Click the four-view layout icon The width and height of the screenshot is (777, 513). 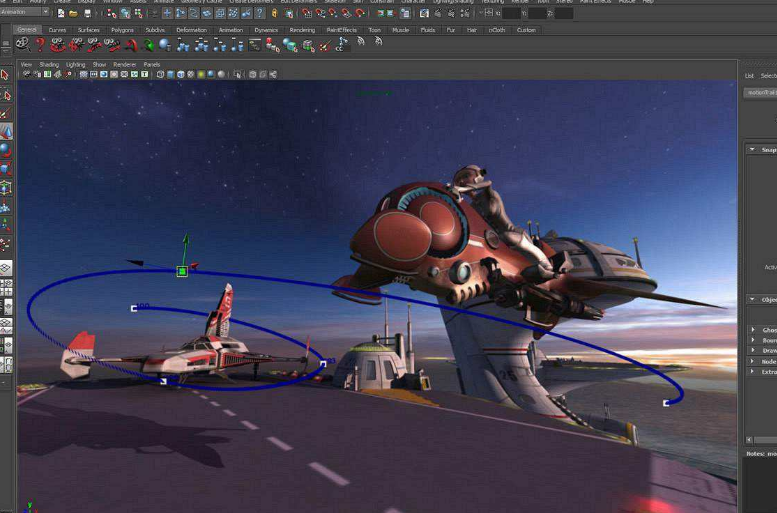pyautogui.click(x=6, y=287)
